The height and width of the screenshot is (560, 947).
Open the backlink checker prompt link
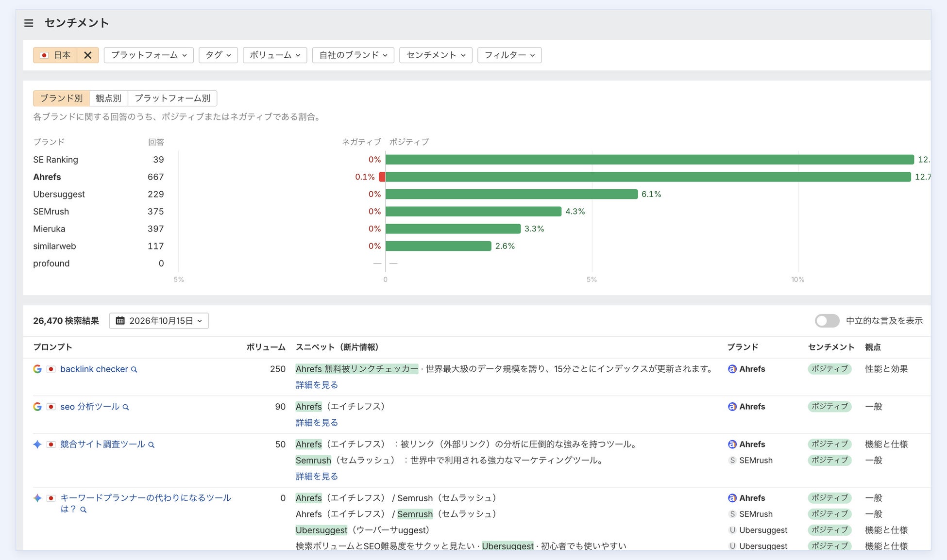click(94, 369)
